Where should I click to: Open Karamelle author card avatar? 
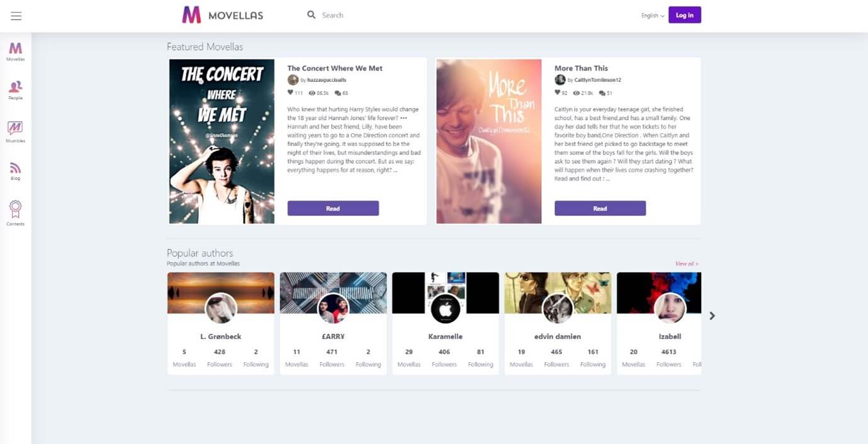pos(446,309)
